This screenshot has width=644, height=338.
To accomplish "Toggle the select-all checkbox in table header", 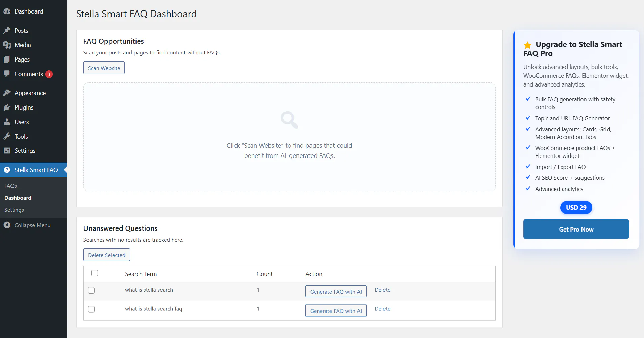I will tap(95, 273).
